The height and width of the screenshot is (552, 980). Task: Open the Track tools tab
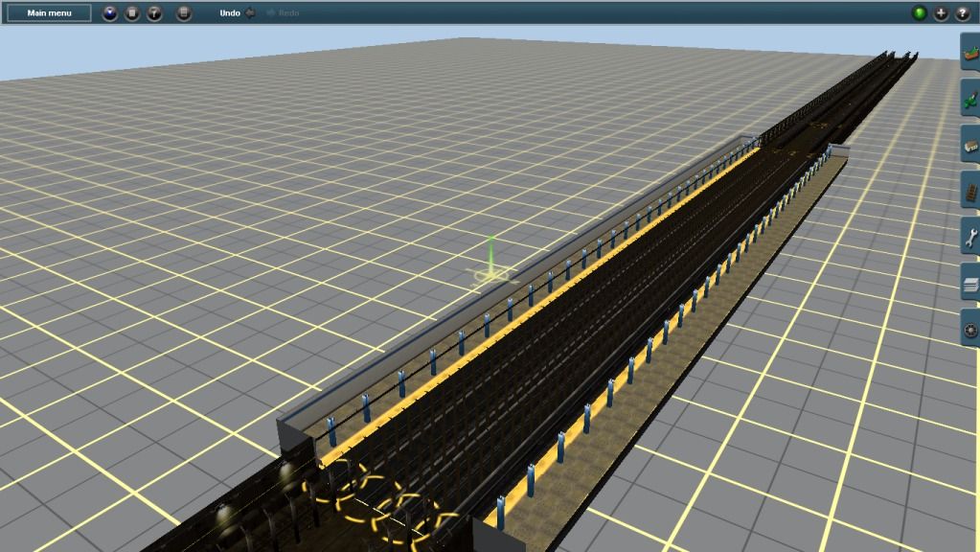tap(970, 192)
